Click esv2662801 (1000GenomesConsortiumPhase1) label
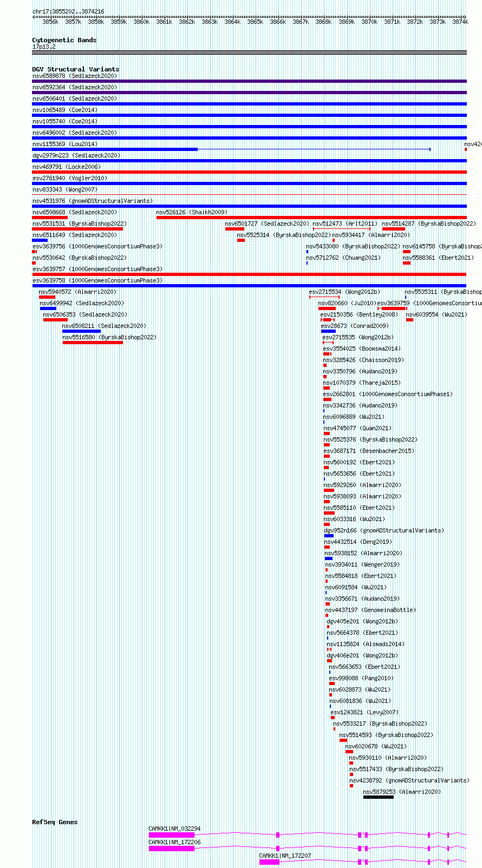 pos(388,394)
